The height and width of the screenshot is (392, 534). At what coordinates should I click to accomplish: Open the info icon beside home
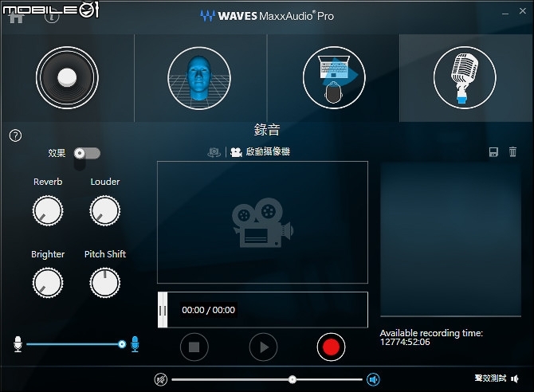tap(52, 16)
